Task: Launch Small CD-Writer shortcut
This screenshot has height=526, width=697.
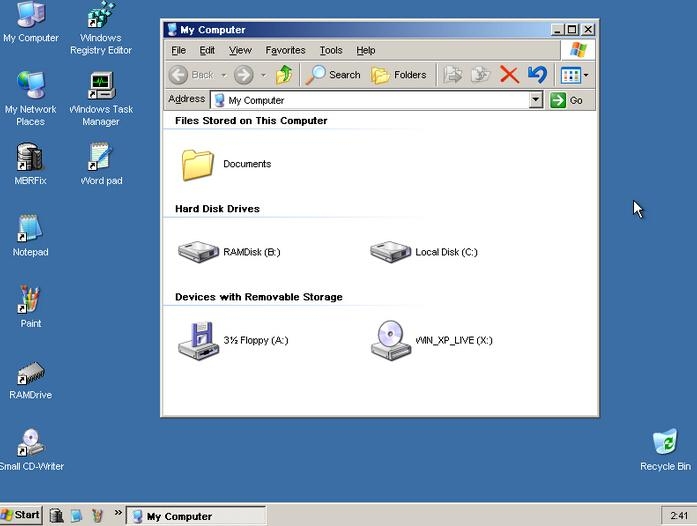Action: pyautogui.click(x=31, y=449)
